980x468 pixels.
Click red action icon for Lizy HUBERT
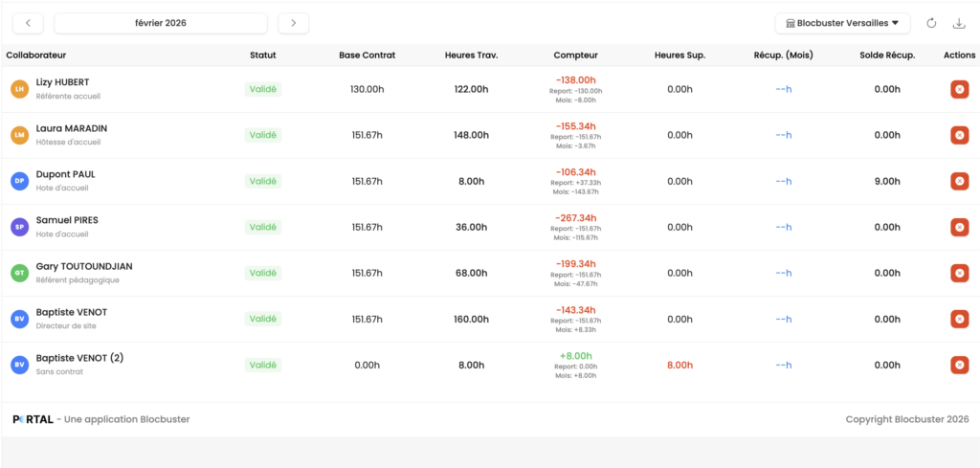click(x=959, y=89)
